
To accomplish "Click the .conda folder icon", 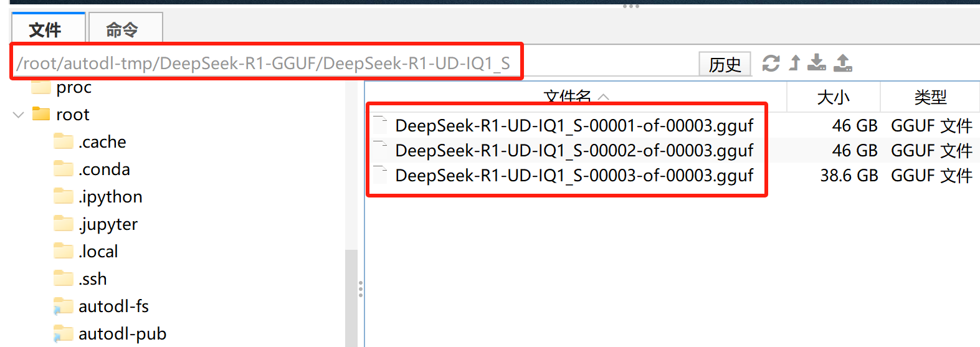I will (x=63, y=169).
